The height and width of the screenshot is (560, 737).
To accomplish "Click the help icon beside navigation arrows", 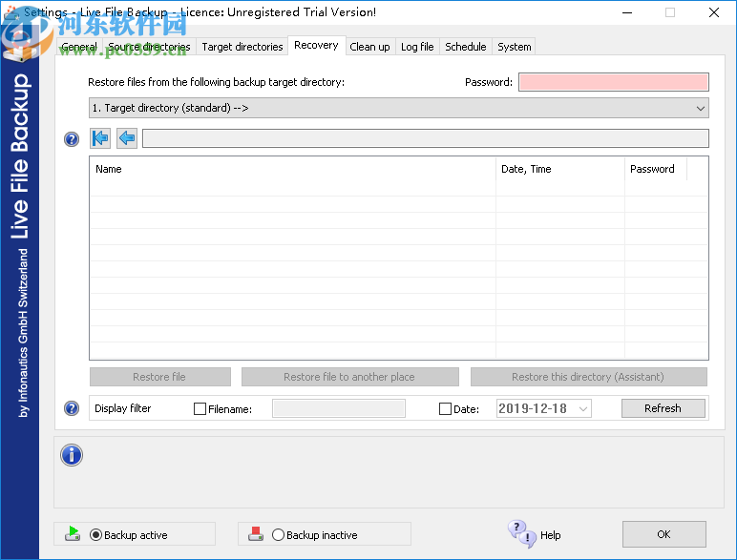I will coord(72,139).
